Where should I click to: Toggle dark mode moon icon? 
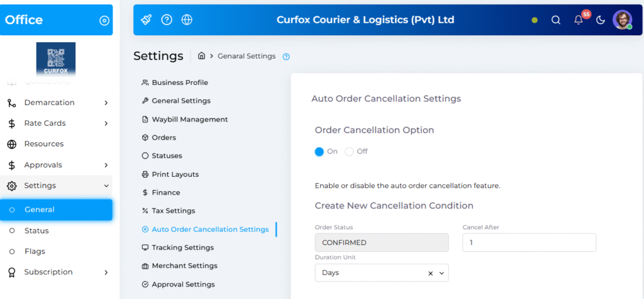601,20
